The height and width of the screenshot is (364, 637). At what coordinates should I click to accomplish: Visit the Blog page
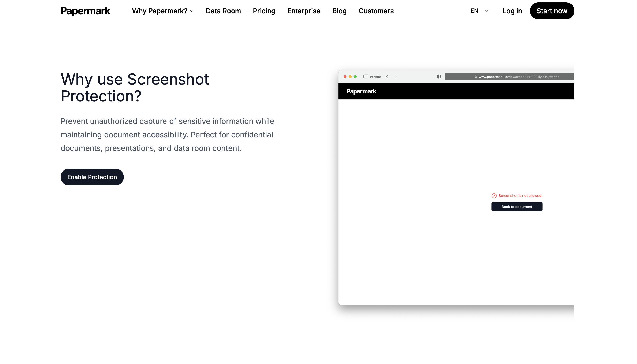[339, 11]
